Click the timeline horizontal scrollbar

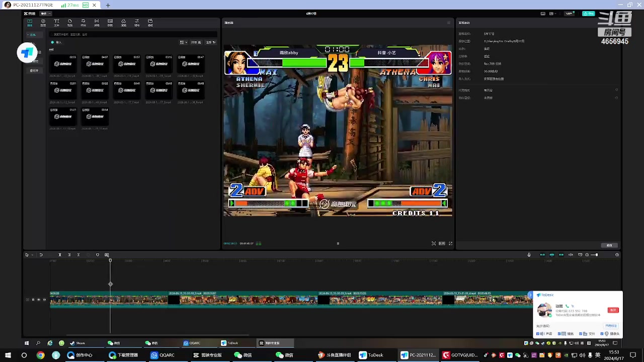click(x=157, y=335)
